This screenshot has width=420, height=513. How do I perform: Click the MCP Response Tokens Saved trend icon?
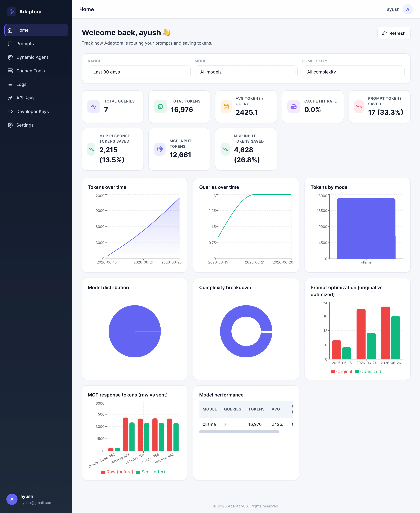(x=91, y=149)
